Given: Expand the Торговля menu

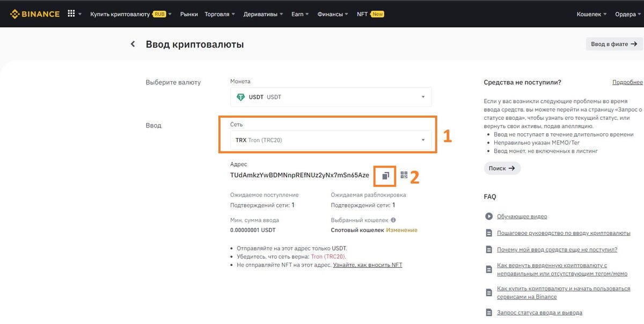Looking at the screenshot, I should point(220,14).
